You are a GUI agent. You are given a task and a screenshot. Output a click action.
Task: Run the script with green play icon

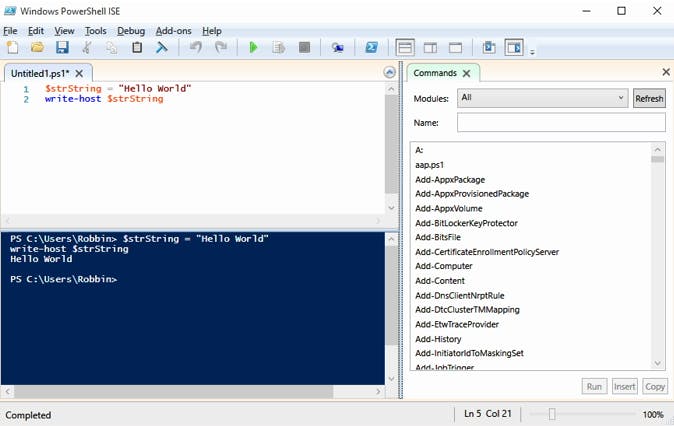click(253, 47)
